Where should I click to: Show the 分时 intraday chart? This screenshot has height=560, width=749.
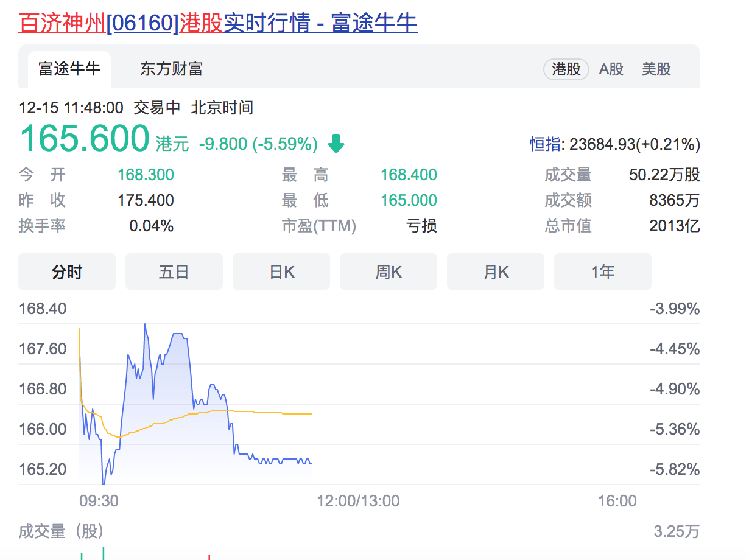pyautogui.click(x=67, y=271)
